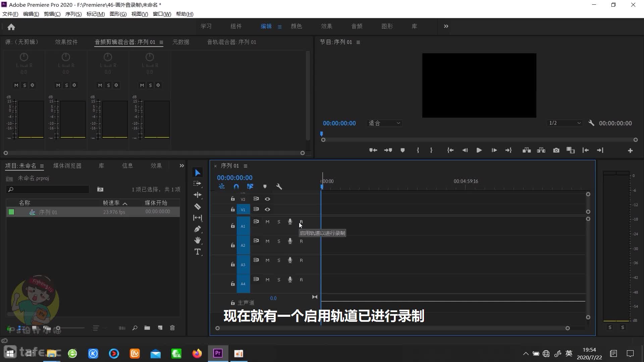This screenshot has width=644, height=362.
Task: Switch to 音频 workspace
Action: coord(357,26)
